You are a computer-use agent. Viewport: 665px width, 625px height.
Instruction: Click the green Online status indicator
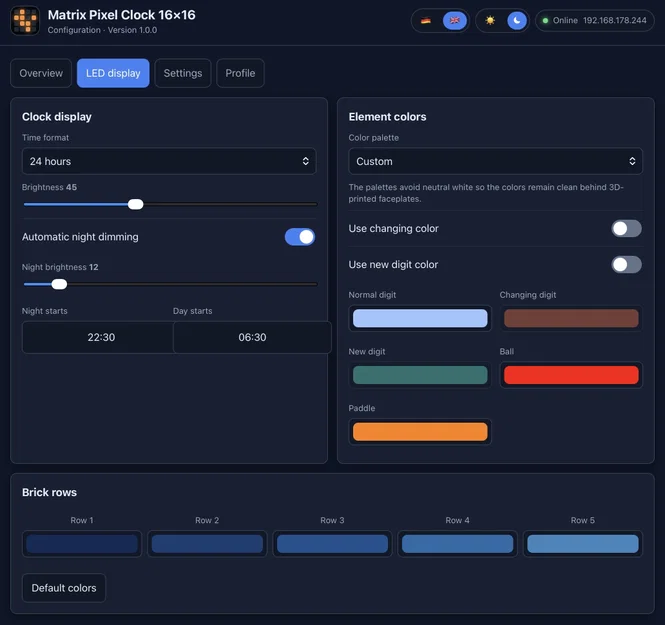(545, 20)
